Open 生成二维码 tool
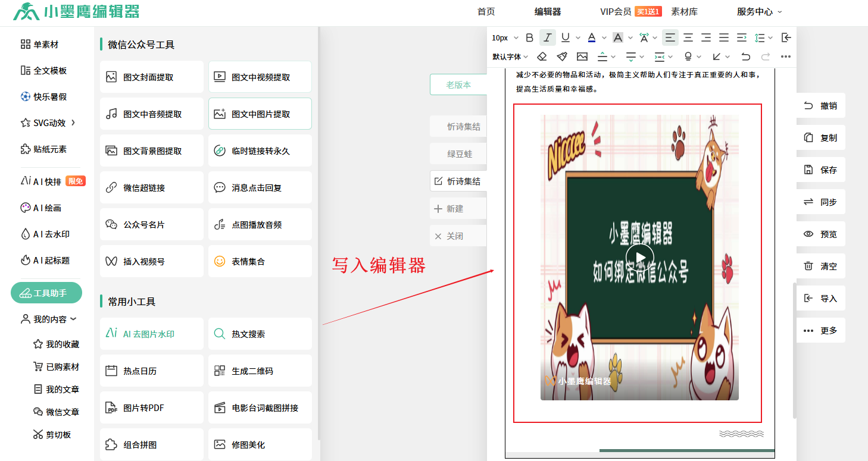The image size is (868, 461). click(x=260, y=371)
